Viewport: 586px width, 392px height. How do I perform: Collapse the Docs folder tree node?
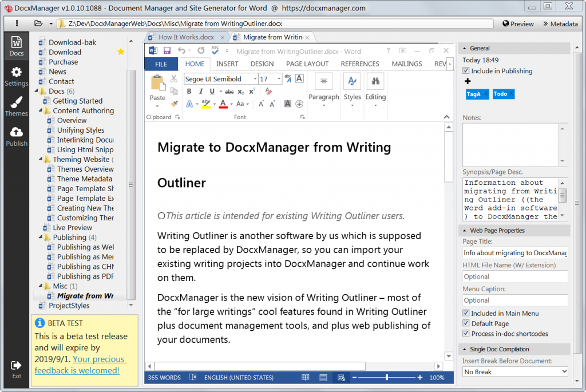pos(37,91)
